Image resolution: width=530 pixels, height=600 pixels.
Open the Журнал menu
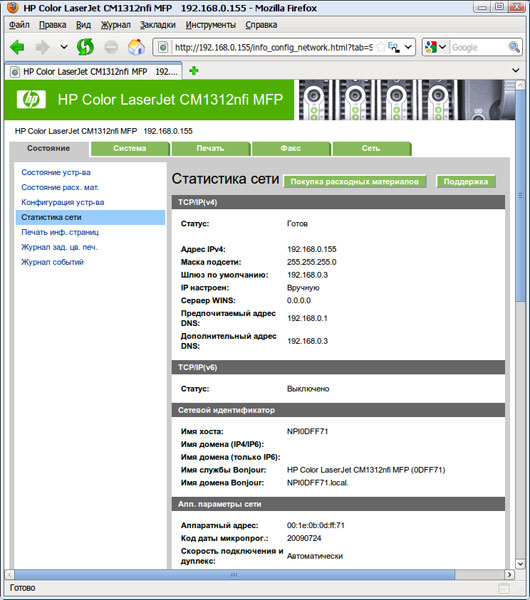pyautogui.click(x=116, y=25)
